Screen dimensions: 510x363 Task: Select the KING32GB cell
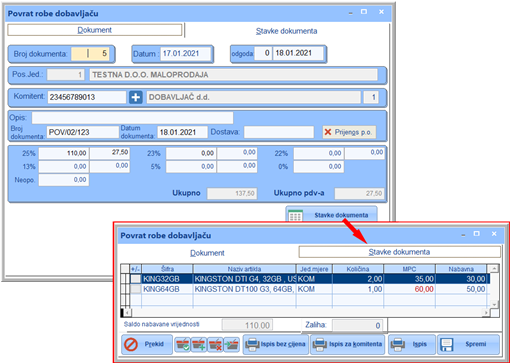[167, 279]
